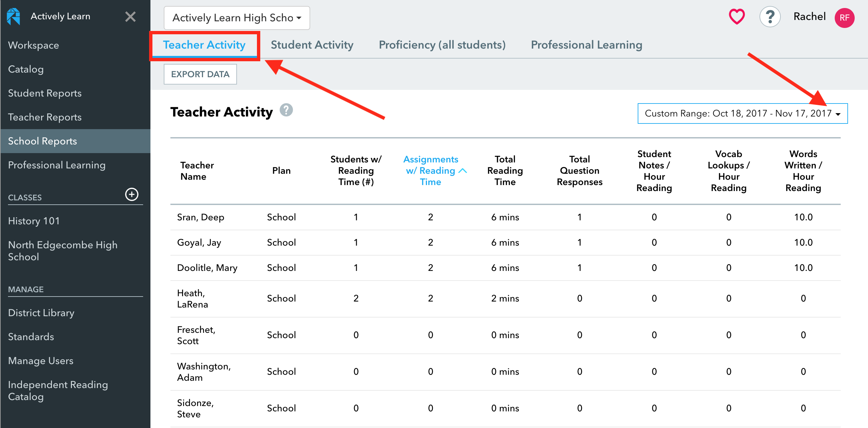The height and width of the screenshot is (428, 868).
Task: Sort by the Plan column header
Action: point(281,170)
